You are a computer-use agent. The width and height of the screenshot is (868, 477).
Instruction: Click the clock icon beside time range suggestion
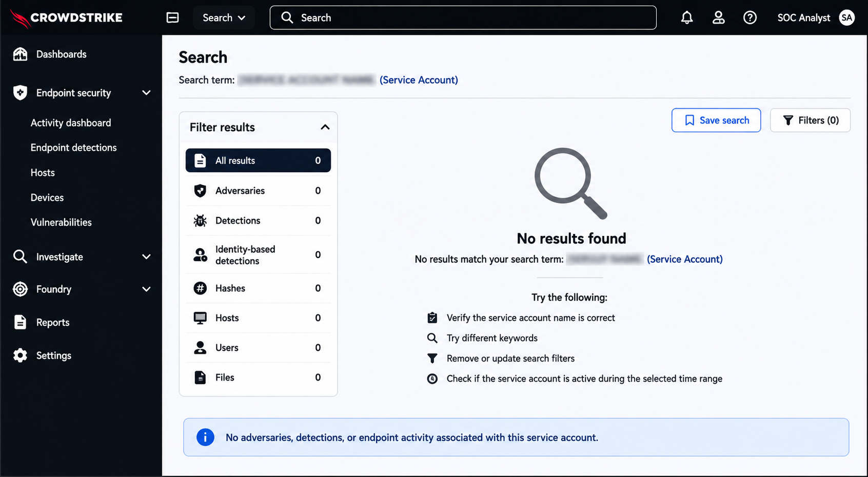coord(432,379)
